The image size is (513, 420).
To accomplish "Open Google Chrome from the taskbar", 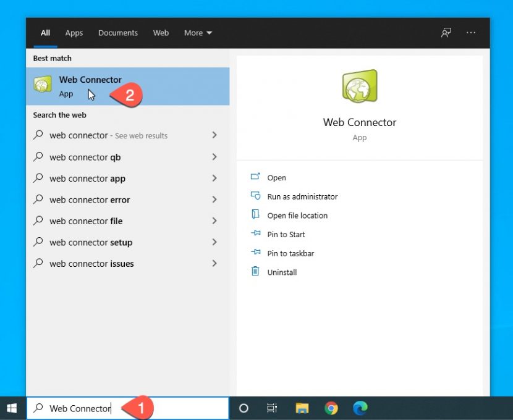I will click(x=331, y=408).
